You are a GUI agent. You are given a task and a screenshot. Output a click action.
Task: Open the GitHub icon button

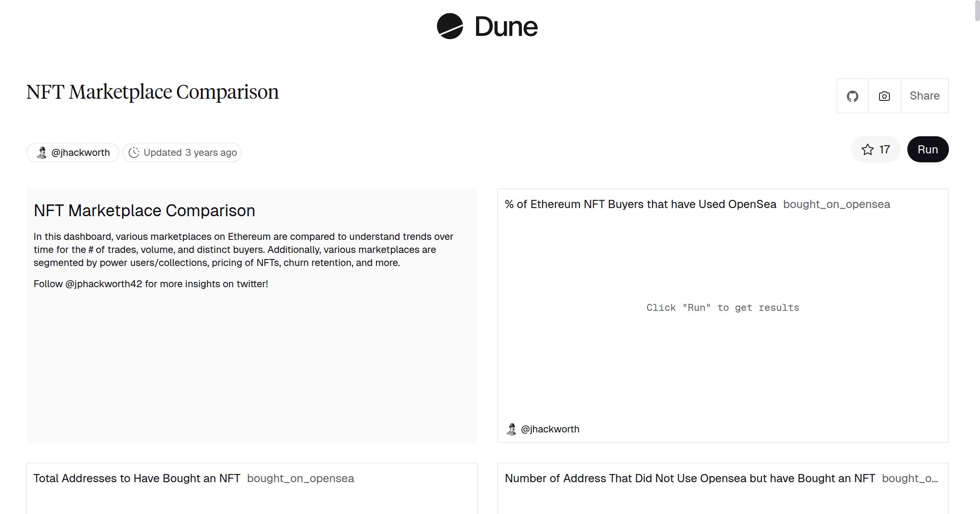(x=852, y=96)
